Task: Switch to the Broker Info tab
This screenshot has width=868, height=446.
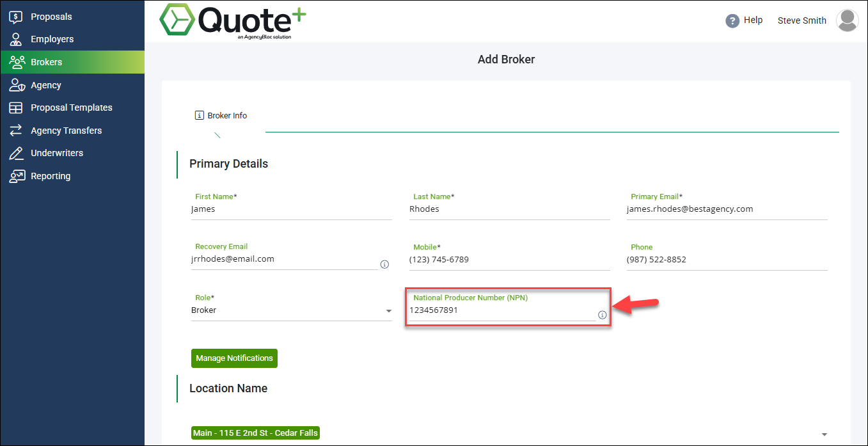Action: coord(221,115)
